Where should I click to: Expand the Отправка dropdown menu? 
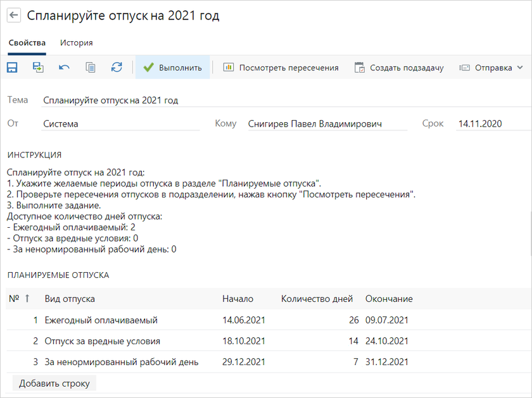491,68
